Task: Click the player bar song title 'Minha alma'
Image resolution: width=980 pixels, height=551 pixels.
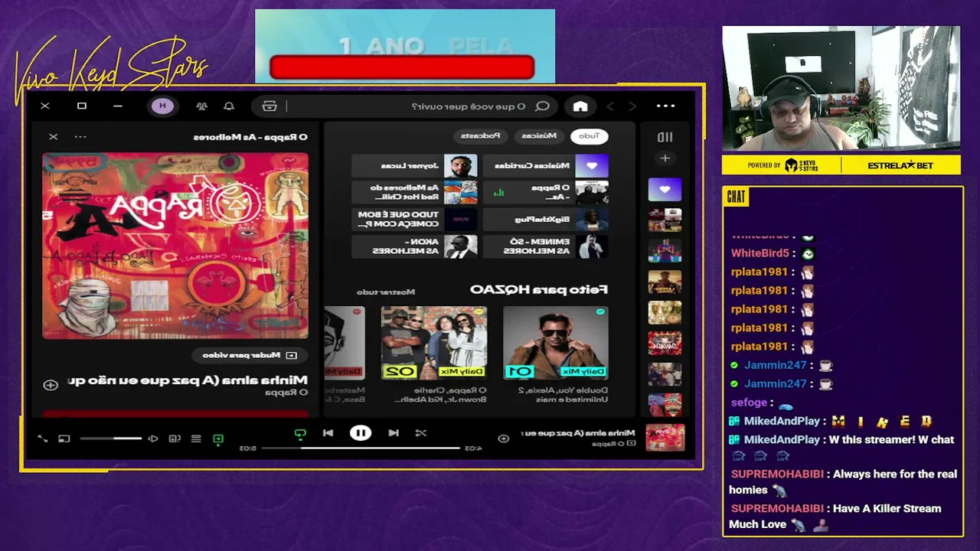Action: (578, 433)
